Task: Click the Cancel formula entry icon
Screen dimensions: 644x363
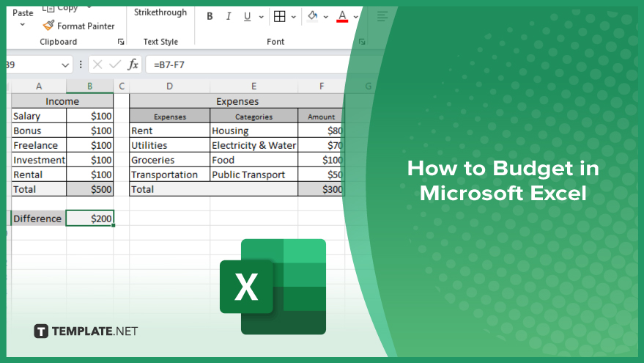Action: coord(97,65)
